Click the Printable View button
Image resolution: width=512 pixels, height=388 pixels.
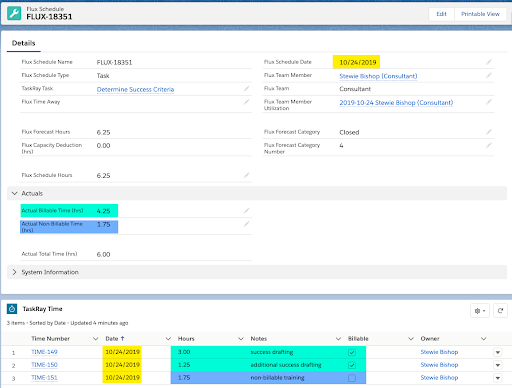coord(480,14)
